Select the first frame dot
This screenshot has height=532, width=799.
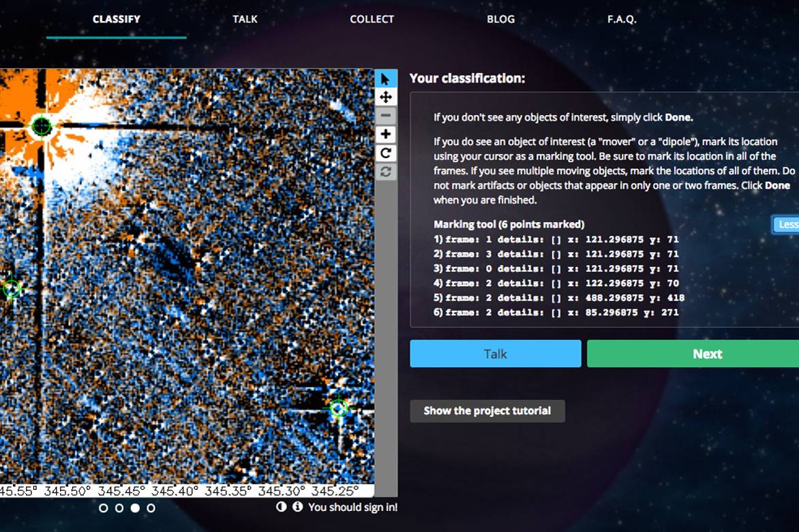tap(104, 507)
